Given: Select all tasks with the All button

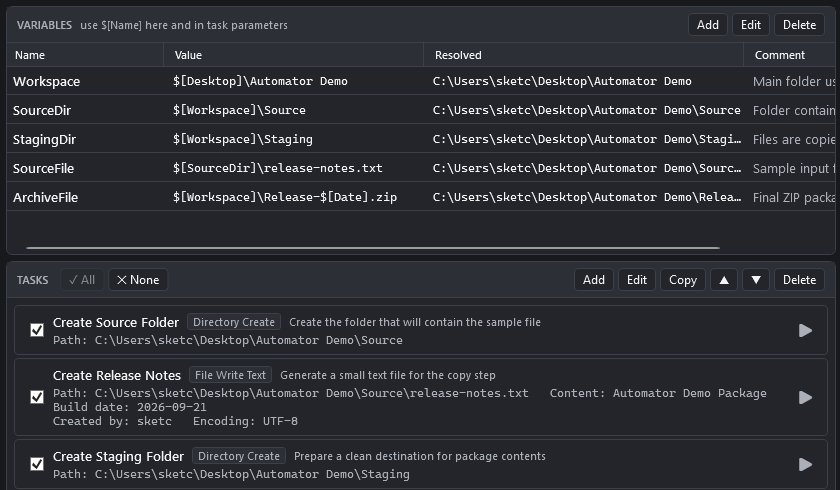Looking at the screenshot, I should (x=82, y=280).
